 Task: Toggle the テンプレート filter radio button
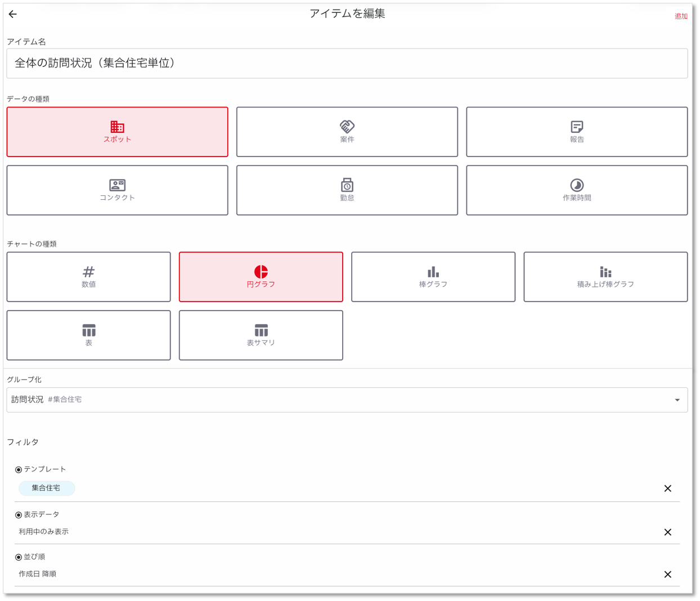(x=19, y=469)
